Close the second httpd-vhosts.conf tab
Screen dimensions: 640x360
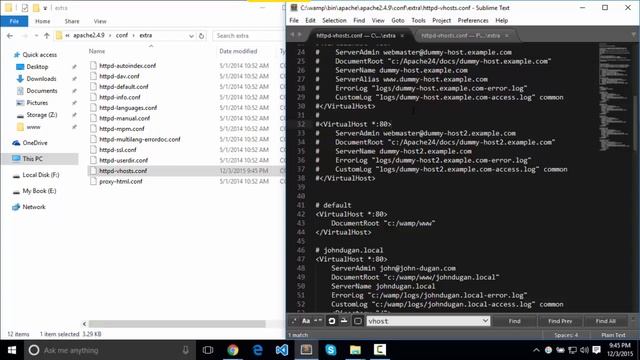click(x=507, y=36)
